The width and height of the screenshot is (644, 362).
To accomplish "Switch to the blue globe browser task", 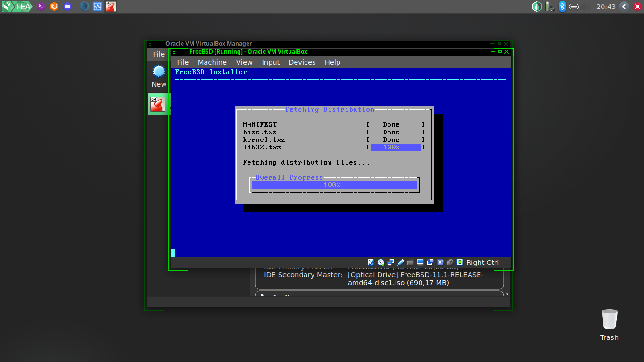I will coord(84,7).
